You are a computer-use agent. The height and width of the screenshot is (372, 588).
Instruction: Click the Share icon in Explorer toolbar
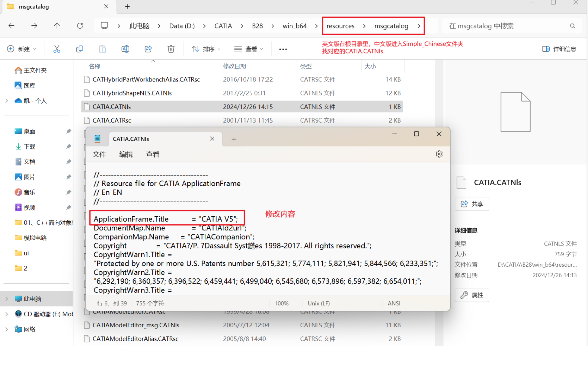[148, 49]
